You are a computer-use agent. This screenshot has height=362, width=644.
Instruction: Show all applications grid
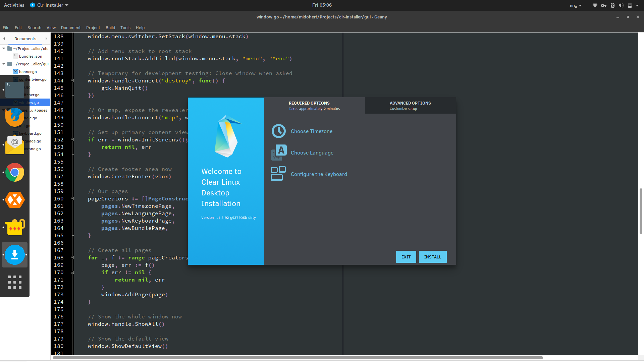14,282
